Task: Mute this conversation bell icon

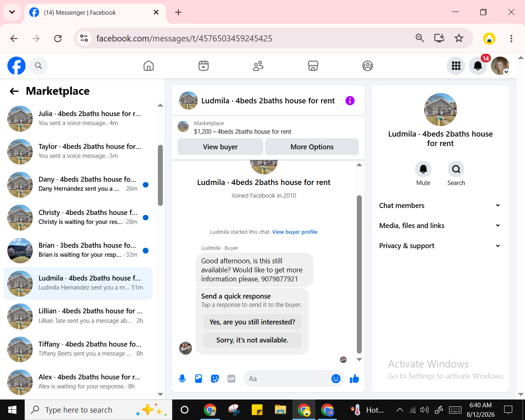Action: (423, 169)
